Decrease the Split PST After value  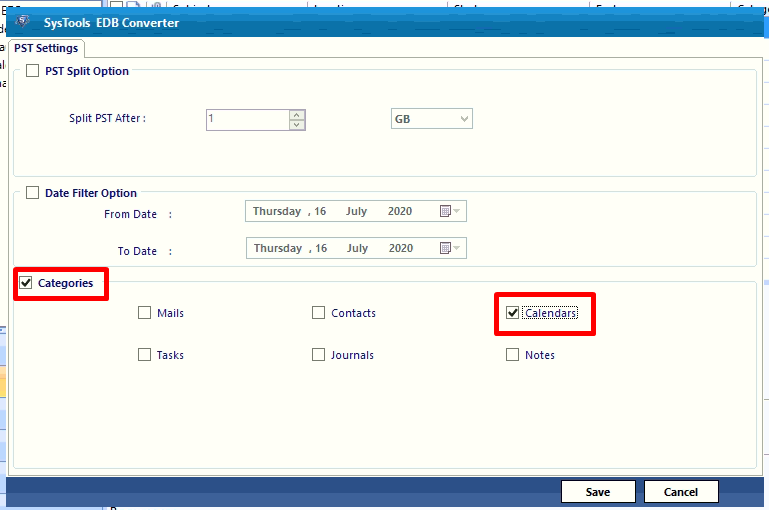[x=297, y=125]
